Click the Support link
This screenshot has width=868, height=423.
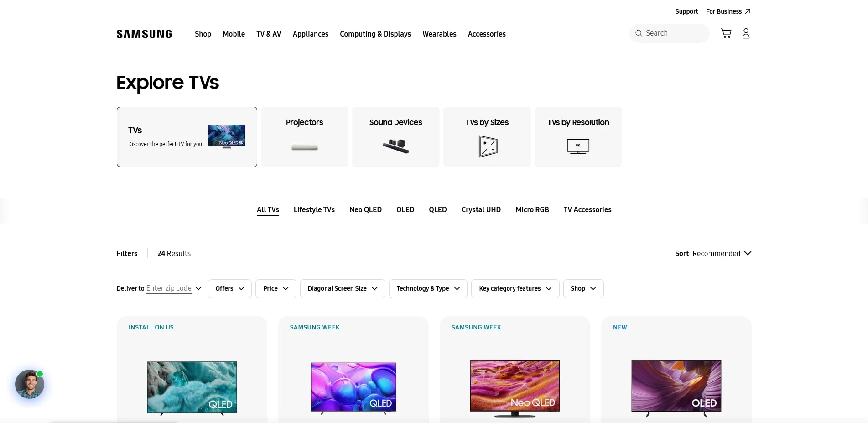[x=686, y=11]
